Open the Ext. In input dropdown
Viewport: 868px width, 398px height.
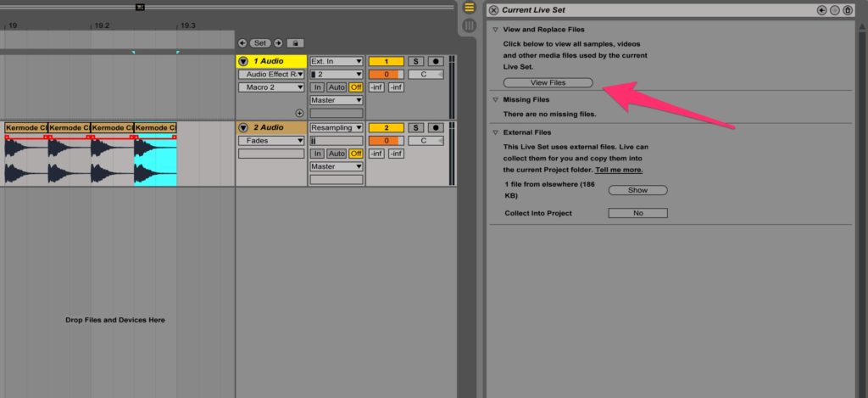coord(336,62)
